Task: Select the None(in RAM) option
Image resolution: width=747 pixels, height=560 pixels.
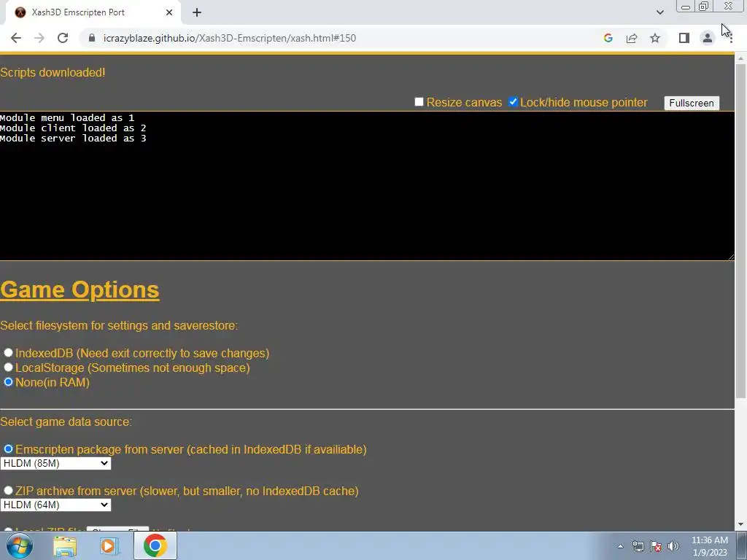Action: click(x=8, y=382)
